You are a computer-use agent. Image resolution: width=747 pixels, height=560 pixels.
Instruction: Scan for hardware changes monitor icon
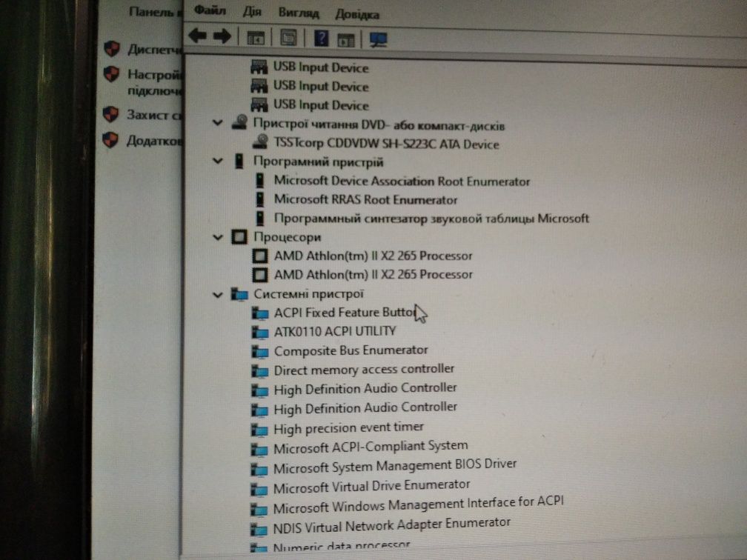tap(379, 39)
